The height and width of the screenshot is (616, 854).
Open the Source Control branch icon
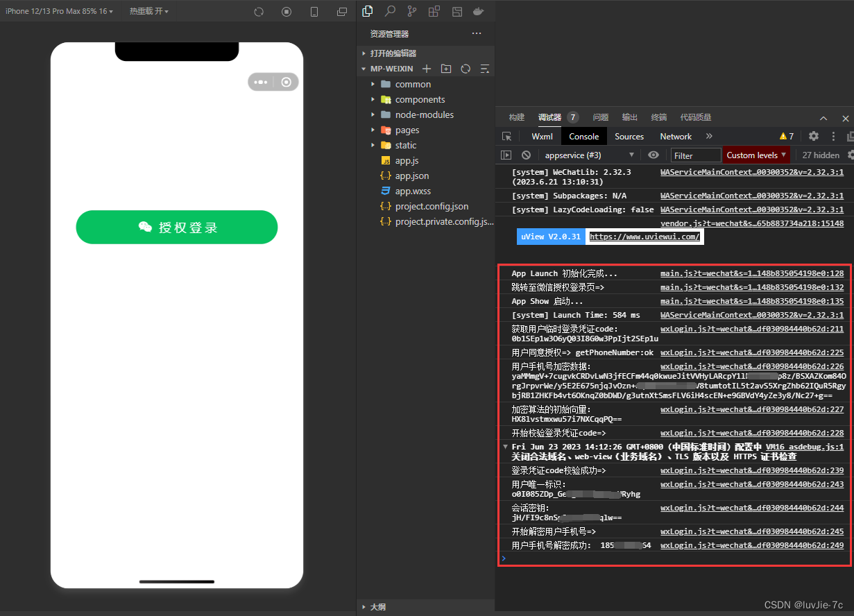[411, 11]
